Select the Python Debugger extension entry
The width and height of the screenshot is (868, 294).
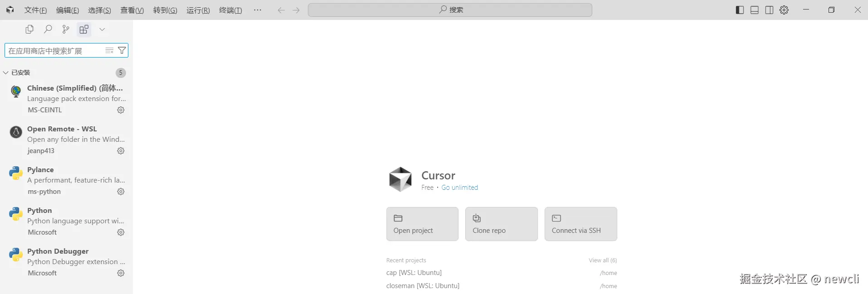click(67, 262)
